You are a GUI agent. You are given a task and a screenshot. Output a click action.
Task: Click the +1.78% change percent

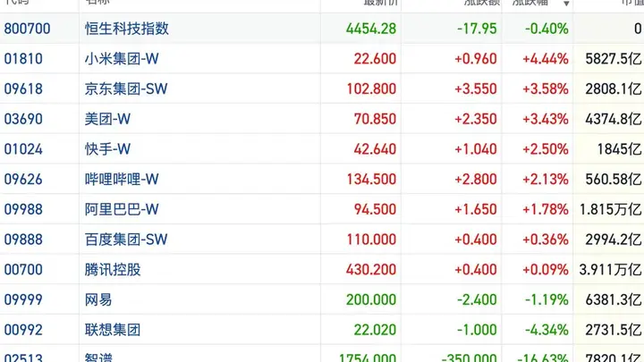click(x=546, y=209)
